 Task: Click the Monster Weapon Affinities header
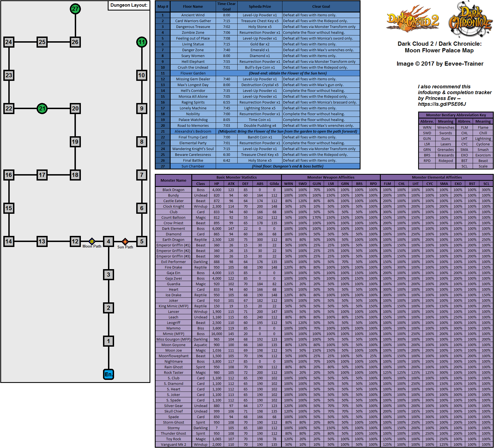coord(331,177)
